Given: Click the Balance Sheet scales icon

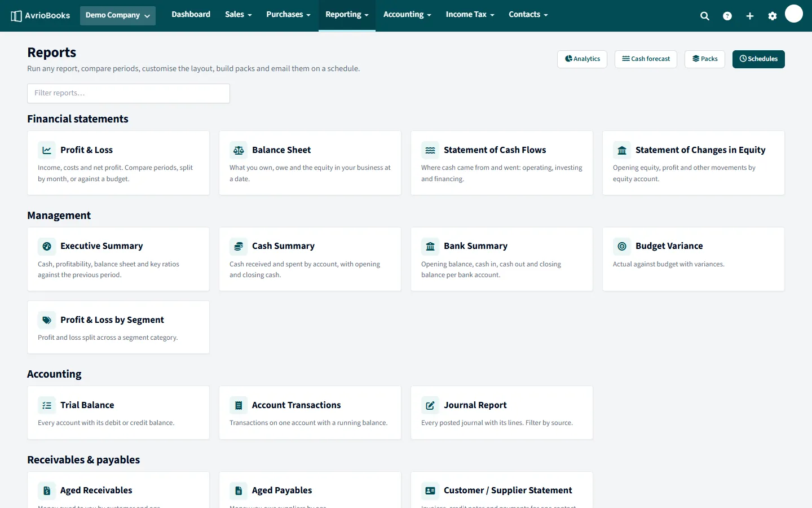Looking at the screenshot, I should click(x=239, y=150).
